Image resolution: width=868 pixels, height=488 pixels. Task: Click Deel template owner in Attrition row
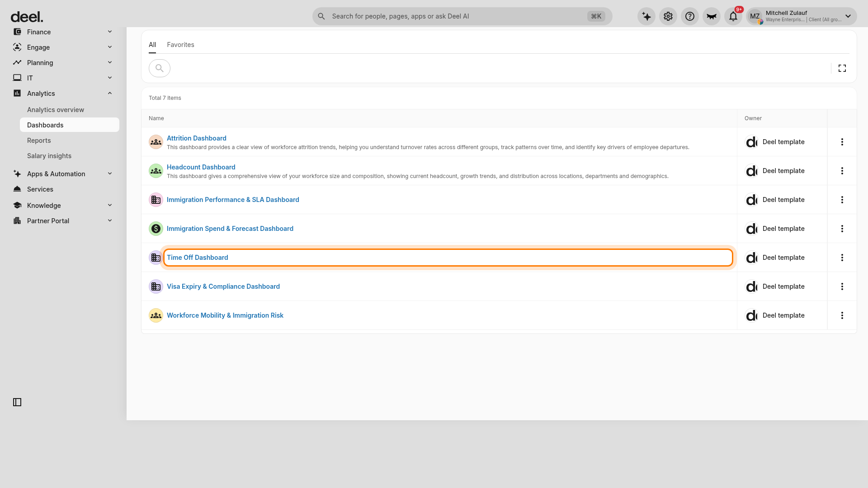point(783,142)
